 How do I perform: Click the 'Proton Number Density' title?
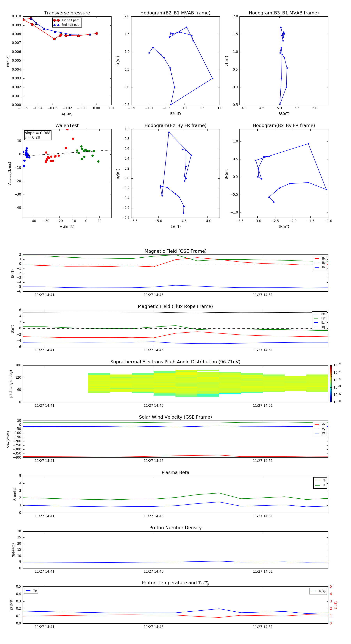click(x=175, y=528)
